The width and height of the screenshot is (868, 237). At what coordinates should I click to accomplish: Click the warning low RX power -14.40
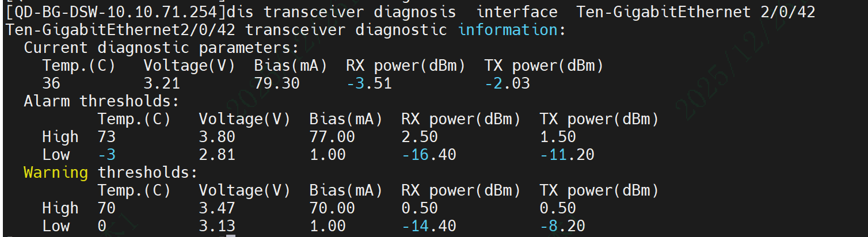coord(429,226)
